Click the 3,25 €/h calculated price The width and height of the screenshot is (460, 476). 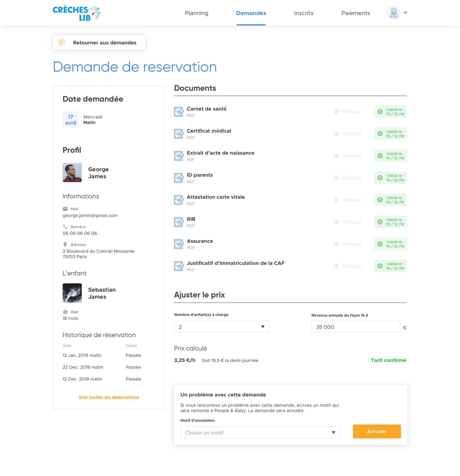click(185, 360)
